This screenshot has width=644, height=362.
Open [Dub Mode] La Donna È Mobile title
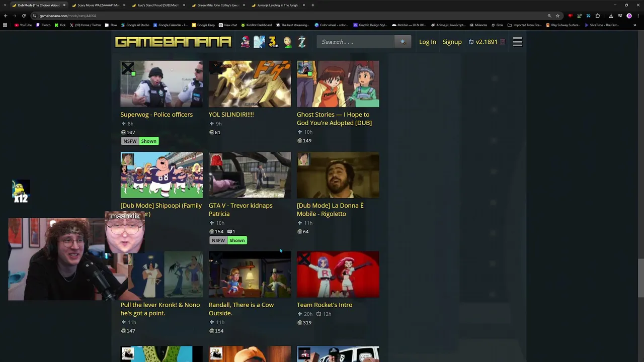coord(330,210)
